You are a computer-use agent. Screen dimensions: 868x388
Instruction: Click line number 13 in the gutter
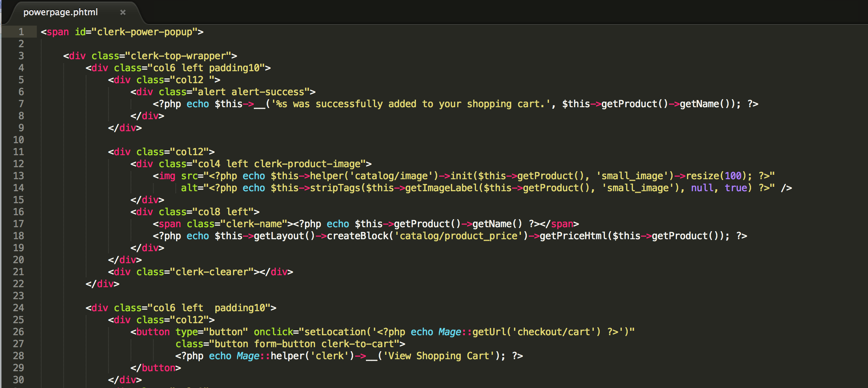click(18, 176)
